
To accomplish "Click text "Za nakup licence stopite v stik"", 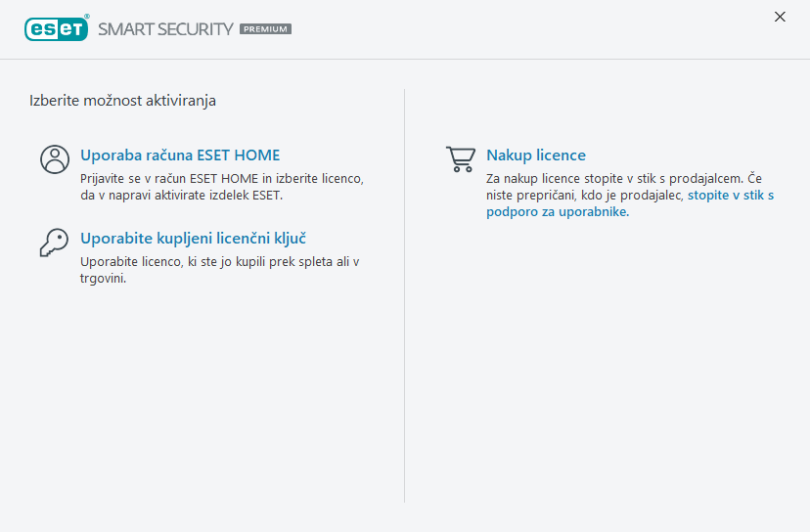I will [x=616, y=179].
